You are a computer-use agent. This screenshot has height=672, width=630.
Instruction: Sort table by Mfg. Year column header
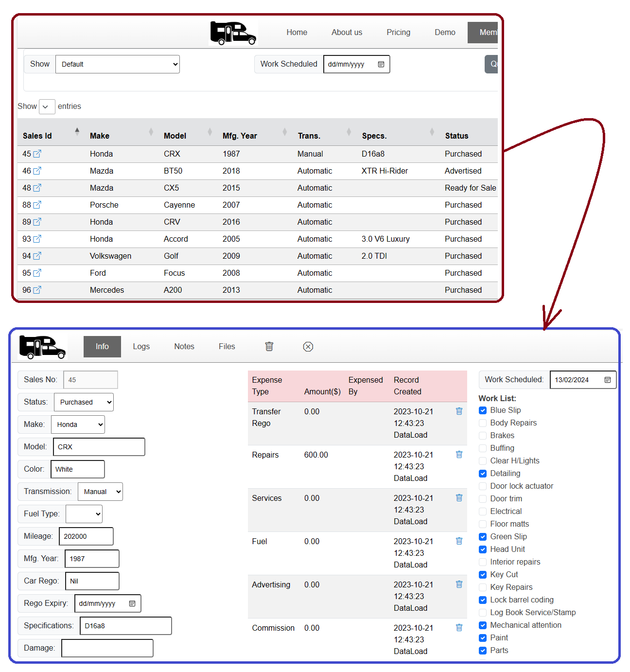point(240,136)
